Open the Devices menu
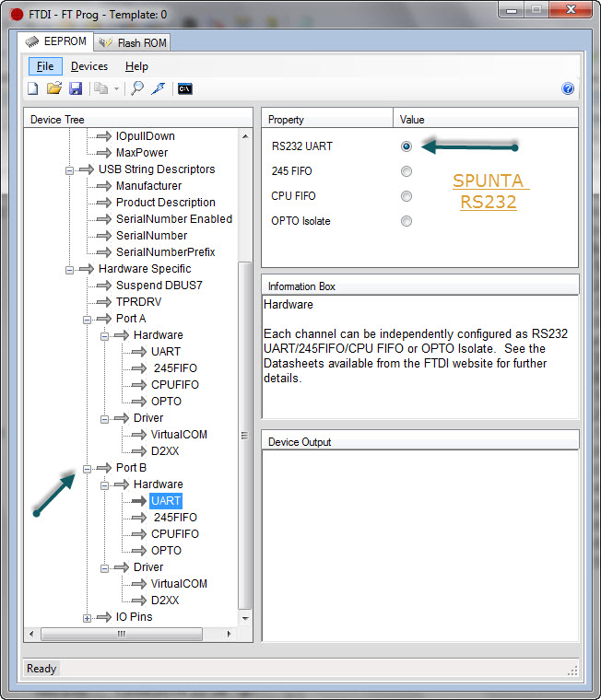Screen dimensions: 601x700 (89, 66)
